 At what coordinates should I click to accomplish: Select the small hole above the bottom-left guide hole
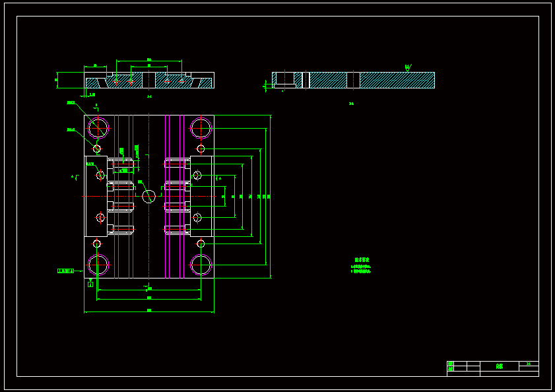click(96, 244)
